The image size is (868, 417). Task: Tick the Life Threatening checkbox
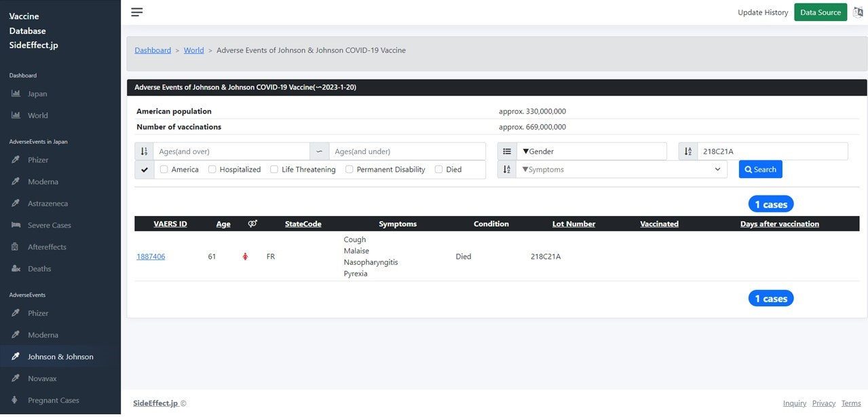274,170
